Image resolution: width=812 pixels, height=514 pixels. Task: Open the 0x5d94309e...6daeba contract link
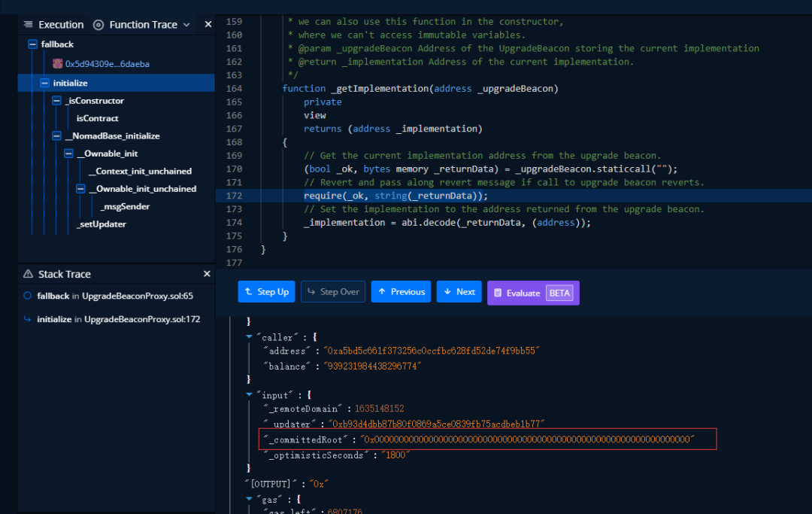[x=108, y=64]
